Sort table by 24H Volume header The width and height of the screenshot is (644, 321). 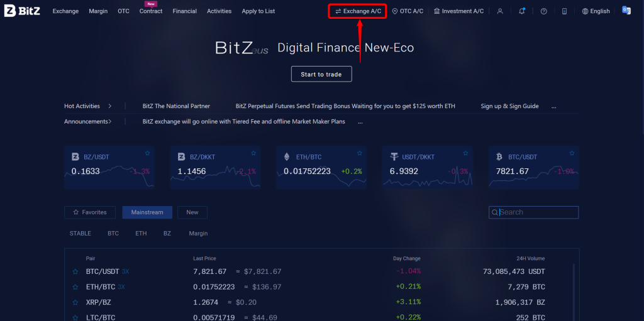(x=531, y=259)
